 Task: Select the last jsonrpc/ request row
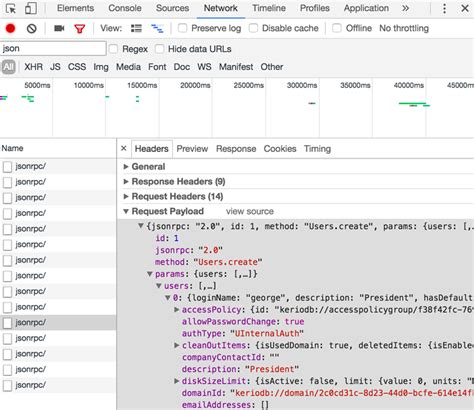click(58, 385)
